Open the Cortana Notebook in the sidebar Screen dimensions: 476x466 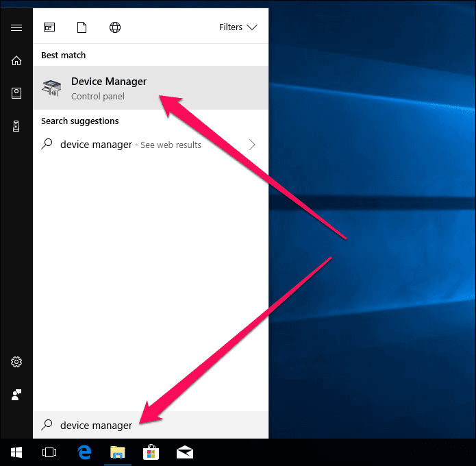point(16,93)
